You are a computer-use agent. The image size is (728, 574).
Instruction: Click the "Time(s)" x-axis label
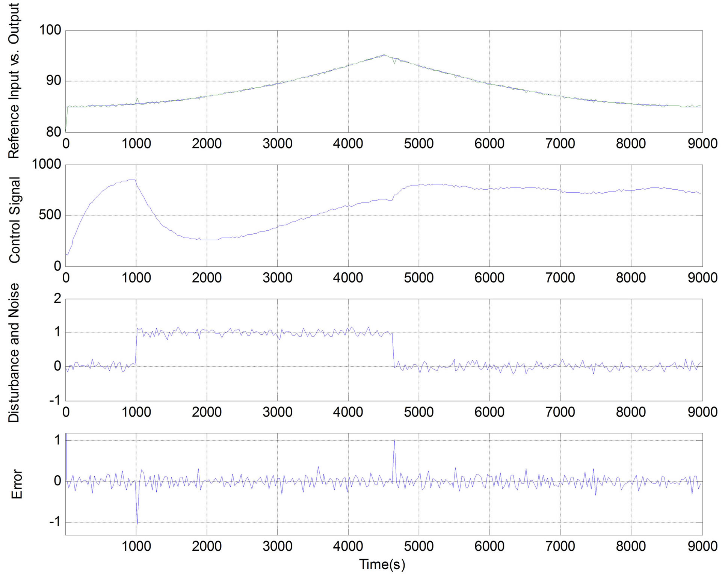(382, 564)
